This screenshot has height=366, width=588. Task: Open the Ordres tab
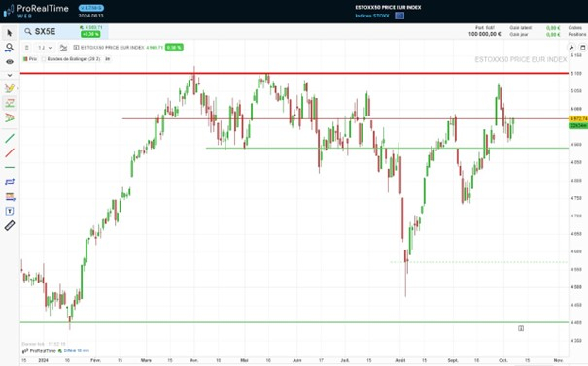click(x=574, y=28)
